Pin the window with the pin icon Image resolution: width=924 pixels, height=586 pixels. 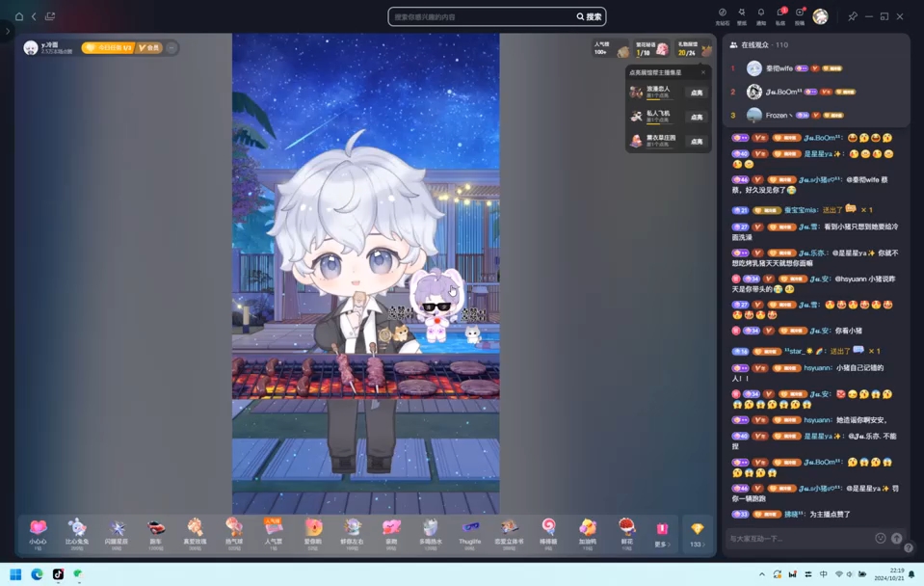(853, 16)
